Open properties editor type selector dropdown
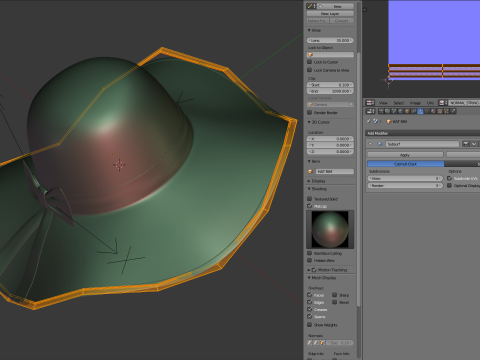The height and width of the screenshot is (360, 480). [370, 111]
